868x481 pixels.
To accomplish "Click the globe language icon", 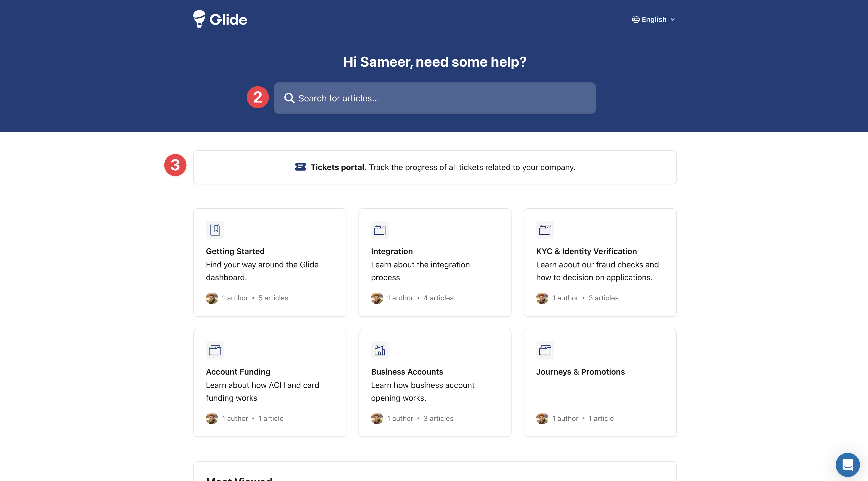I will (x=635, y=19).
